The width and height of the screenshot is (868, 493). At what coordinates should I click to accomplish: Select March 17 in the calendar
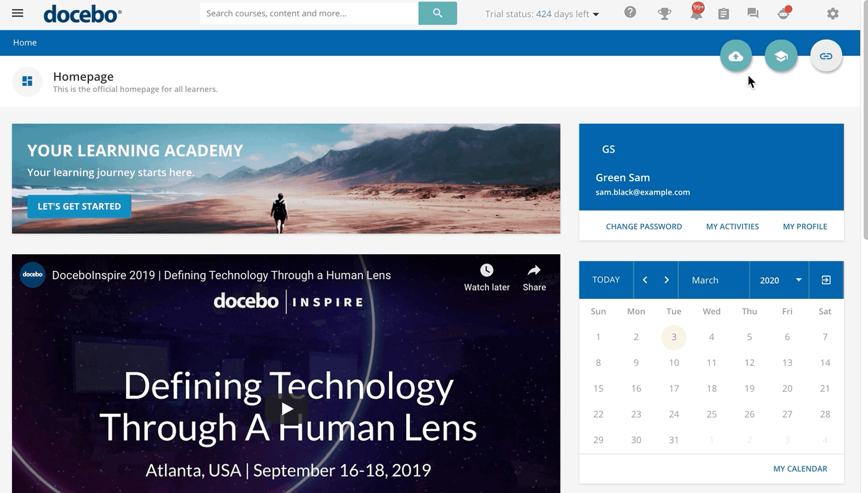[x=674, y=389]
